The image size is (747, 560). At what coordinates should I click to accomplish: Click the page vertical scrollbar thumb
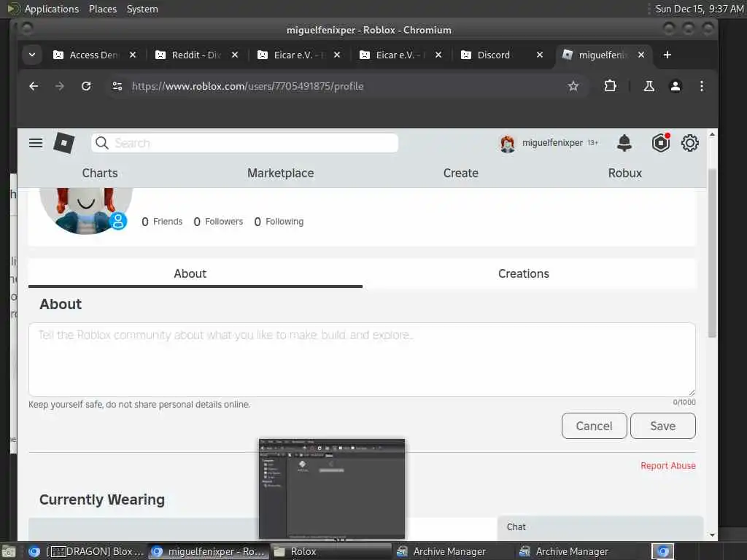(x=712, y=252)
